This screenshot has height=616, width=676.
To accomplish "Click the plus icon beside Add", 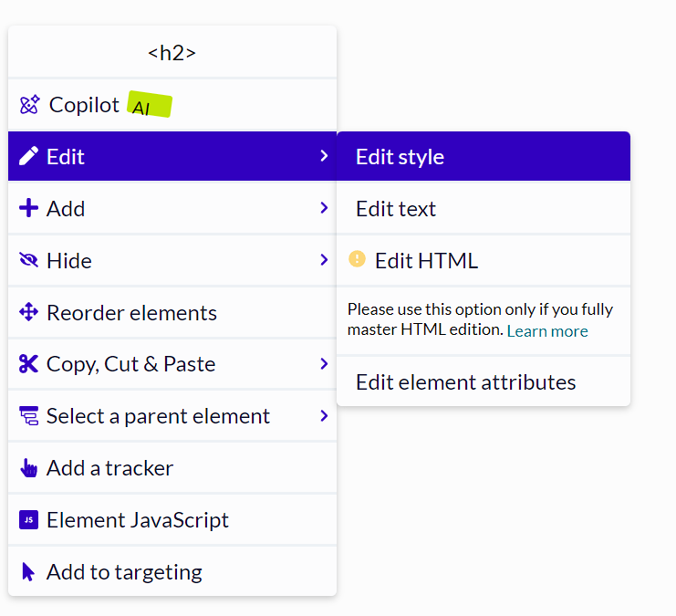I will pos(28,208).
